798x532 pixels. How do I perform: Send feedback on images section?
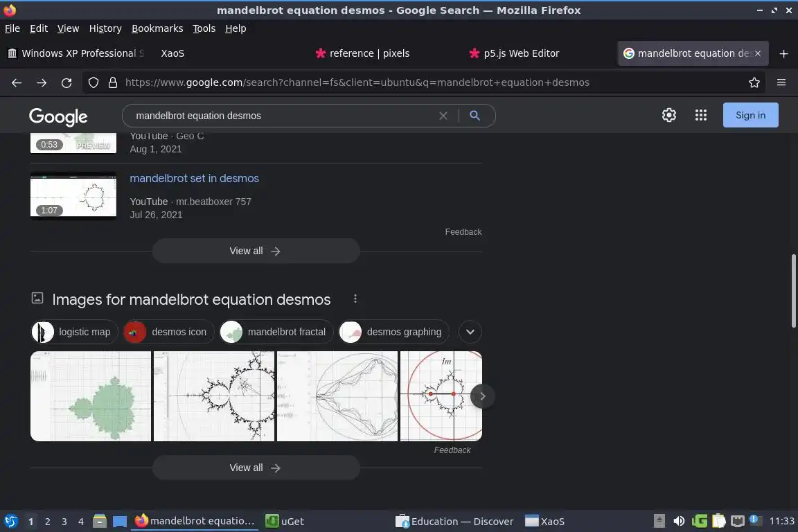click(x=452, y=450)
